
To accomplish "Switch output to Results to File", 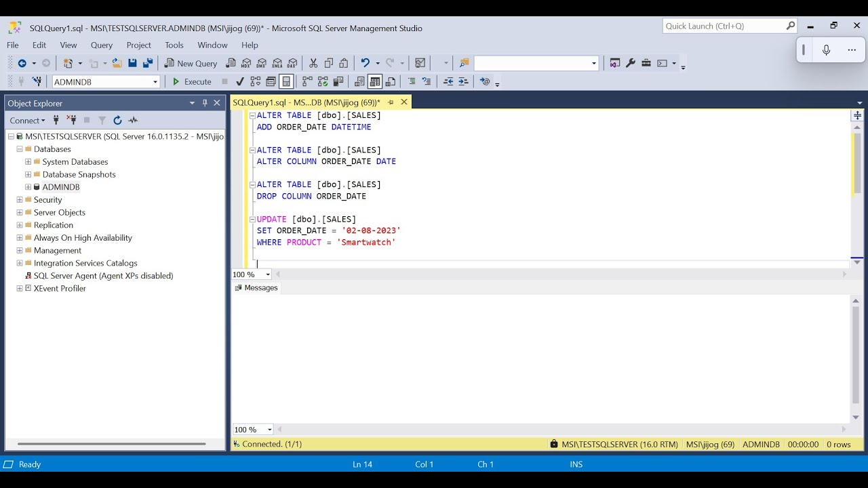I will 391,81.
